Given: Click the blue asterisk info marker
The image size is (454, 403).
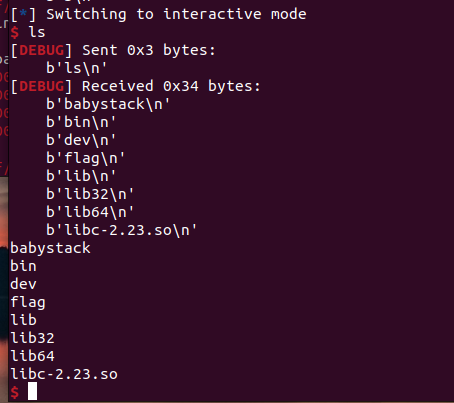Looking at the screenshot, I should pyautogui.click(x=23, y=14).
